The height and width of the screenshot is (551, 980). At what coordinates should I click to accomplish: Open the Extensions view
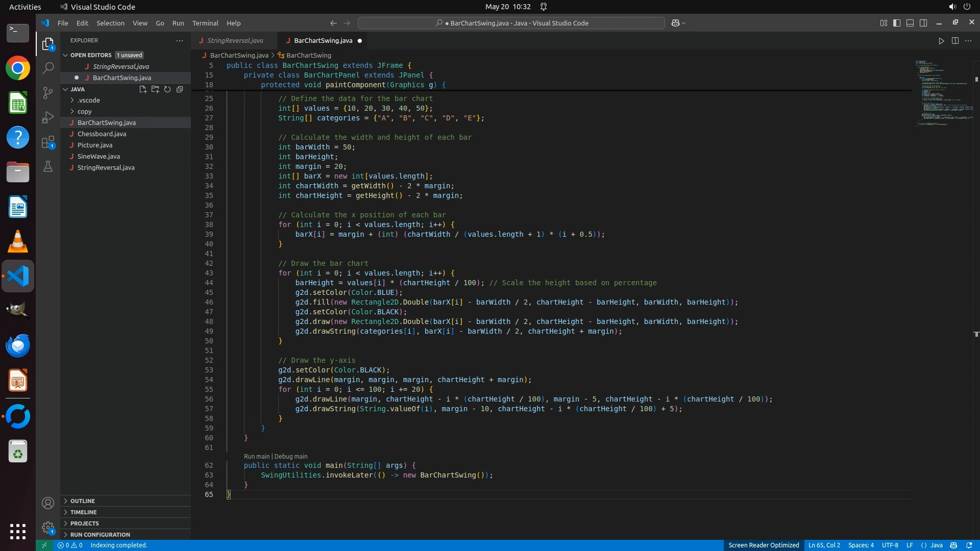click(48, 142)
